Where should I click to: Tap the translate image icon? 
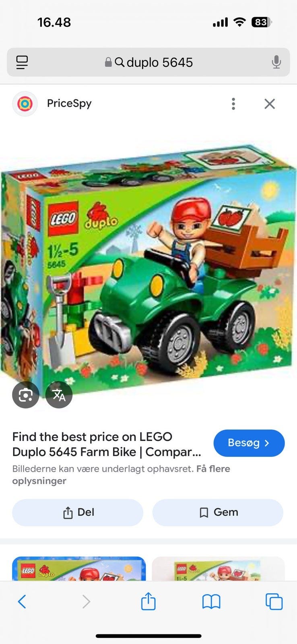pyautogui.click(x=59, y=395)
